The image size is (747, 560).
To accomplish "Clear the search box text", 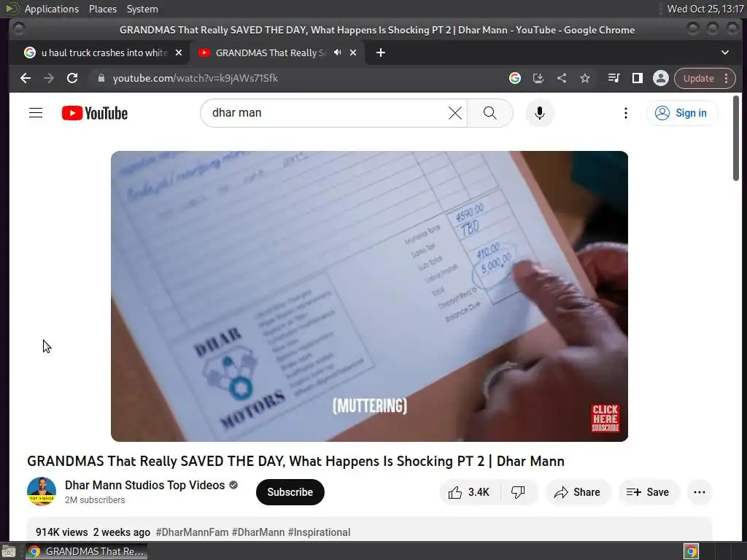I will click(455, 113).
